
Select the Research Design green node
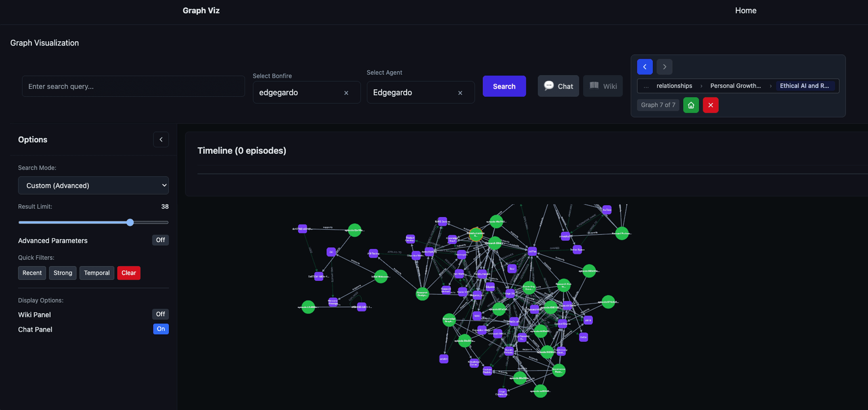422,294
